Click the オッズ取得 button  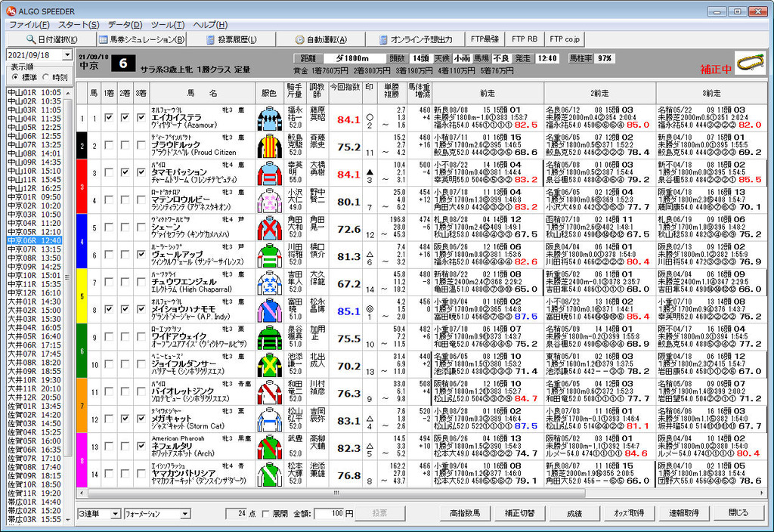coord(629,513)
